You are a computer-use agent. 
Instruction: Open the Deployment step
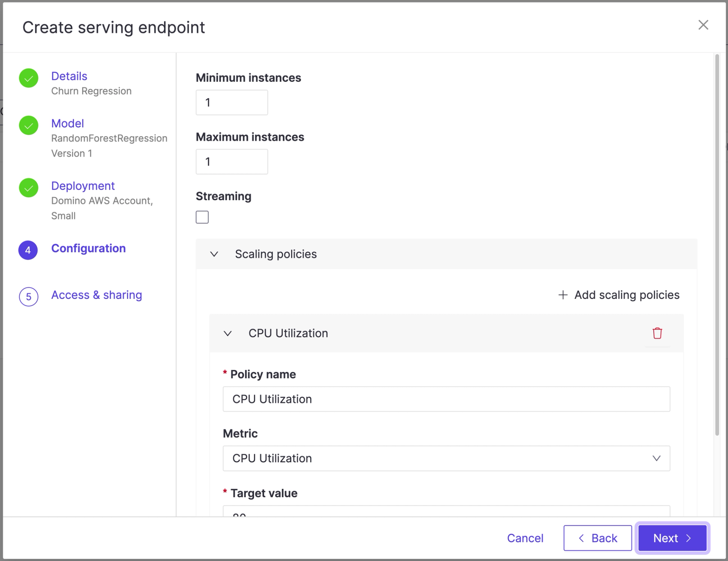pos(83,186)
